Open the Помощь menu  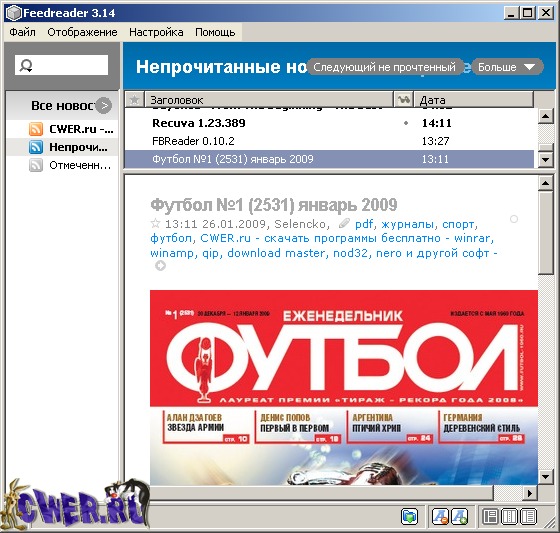215,32
